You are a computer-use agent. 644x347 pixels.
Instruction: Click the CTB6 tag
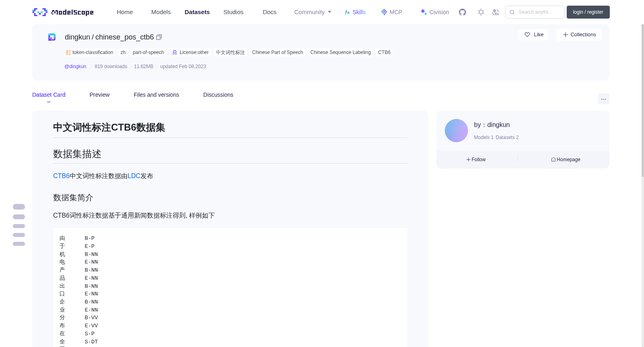coord(384,52)
